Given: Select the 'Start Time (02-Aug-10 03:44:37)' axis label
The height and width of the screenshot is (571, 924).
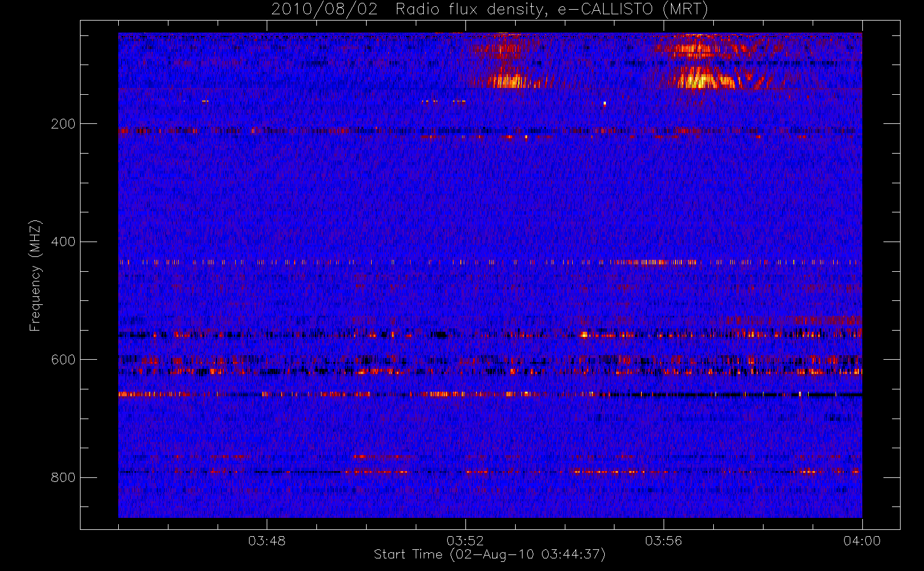Looking at the screenshot, I should [489, 554].
